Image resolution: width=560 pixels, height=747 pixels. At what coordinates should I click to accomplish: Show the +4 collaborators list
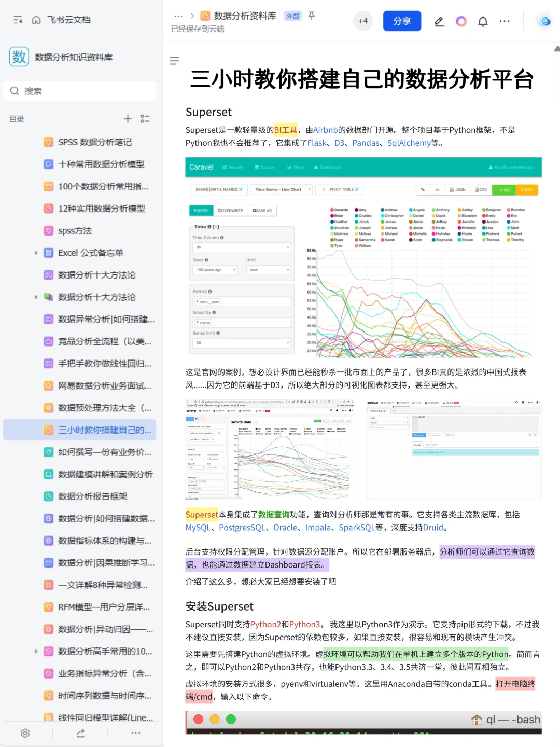[363, 21]
